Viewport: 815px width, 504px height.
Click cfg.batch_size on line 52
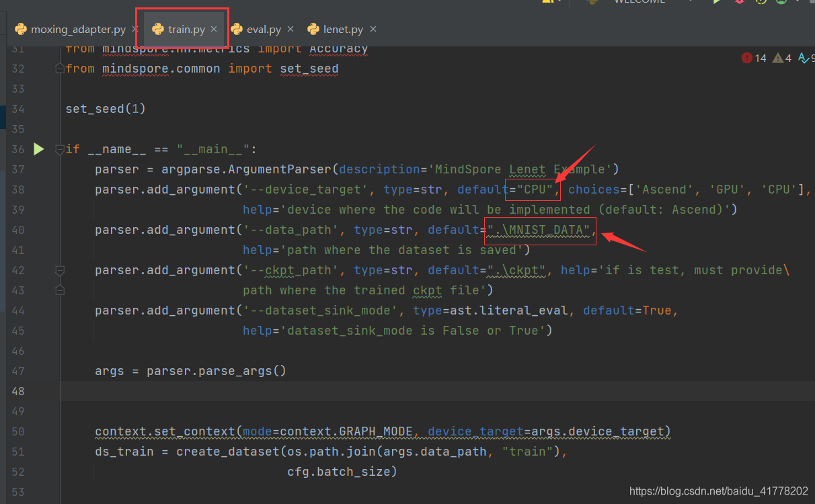coord(339,471)
